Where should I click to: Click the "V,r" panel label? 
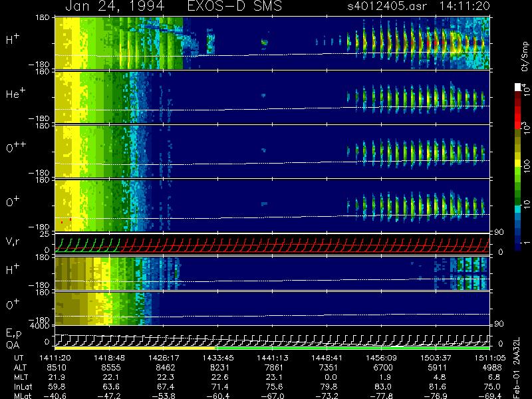point(13,241)
